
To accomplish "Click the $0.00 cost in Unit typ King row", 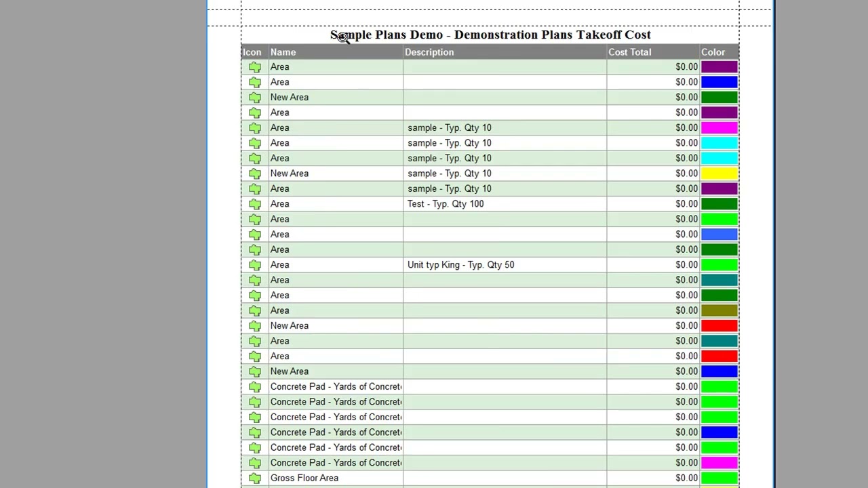I will point(686,265).
